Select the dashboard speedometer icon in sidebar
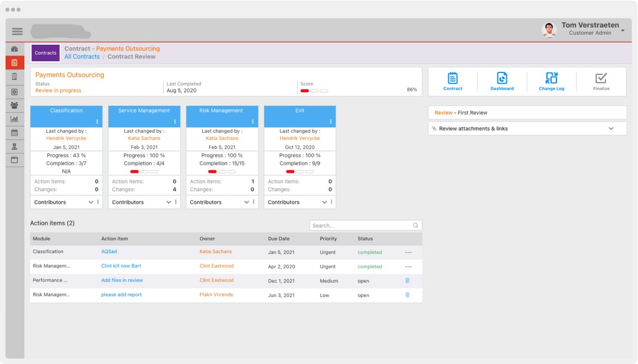This screenshot has height=364, width=638. (15, 50)
